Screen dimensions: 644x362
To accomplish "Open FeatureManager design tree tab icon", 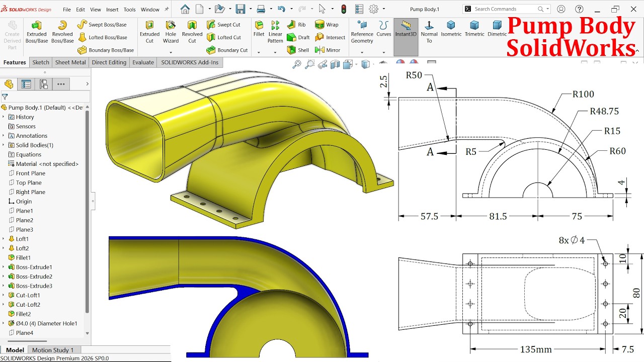I will pos(9,84).
